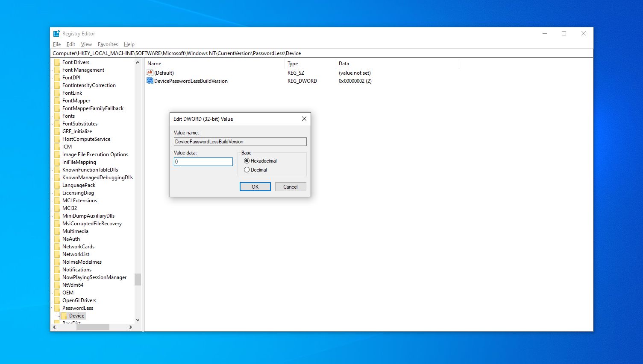Select the GRE_Initialize key
This screenshot has width=643, height=364.
click(x=77, y=131)
